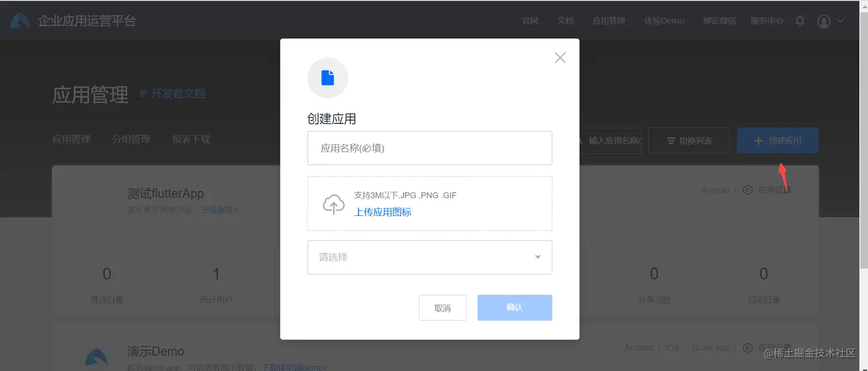Image resolution: width=868 pixels, height=371 pixels.
Task: Open 官网 in top navigation
Action: 530,21
